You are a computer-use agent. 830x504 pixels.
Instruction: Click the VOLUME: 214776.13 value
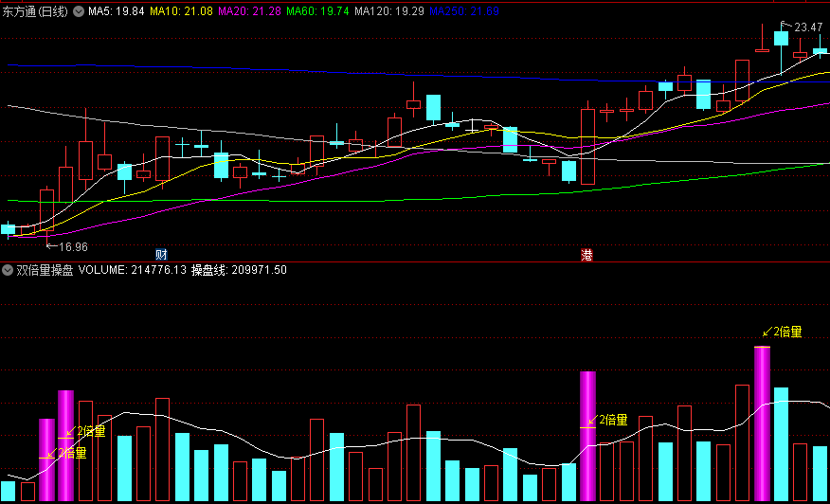tap(133, 271)
